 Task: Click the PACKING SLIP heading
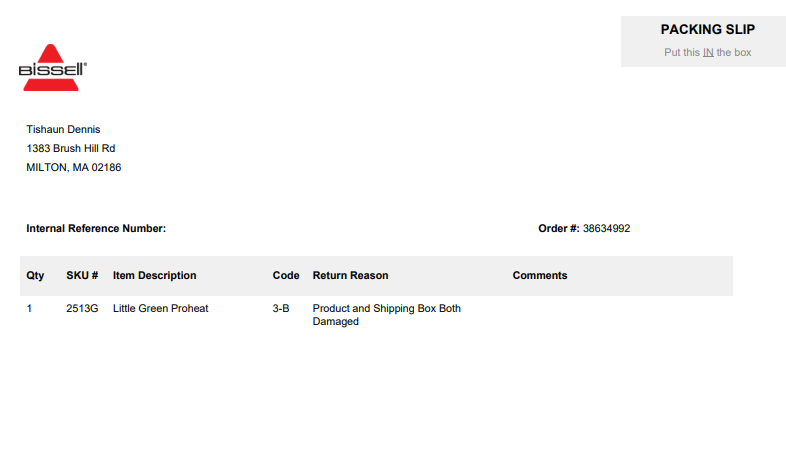pos(707,30)
